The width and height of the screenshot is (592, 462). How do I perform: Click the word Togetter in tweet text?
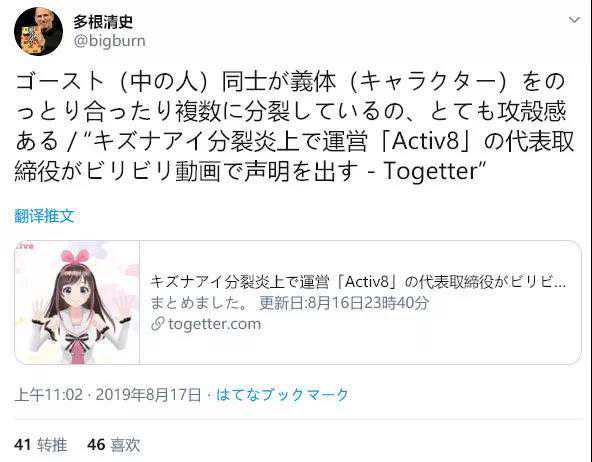[x=430, y=172]
